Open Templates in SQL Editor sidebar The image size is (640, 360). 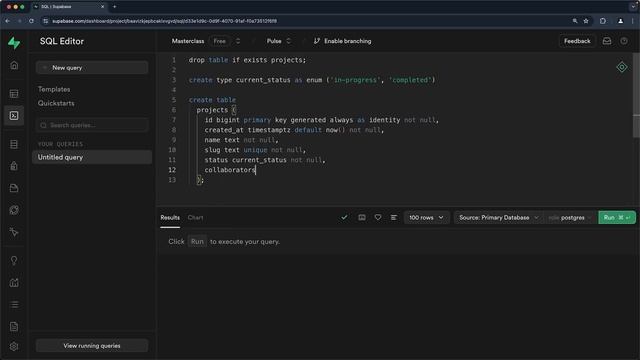(54, 89)
